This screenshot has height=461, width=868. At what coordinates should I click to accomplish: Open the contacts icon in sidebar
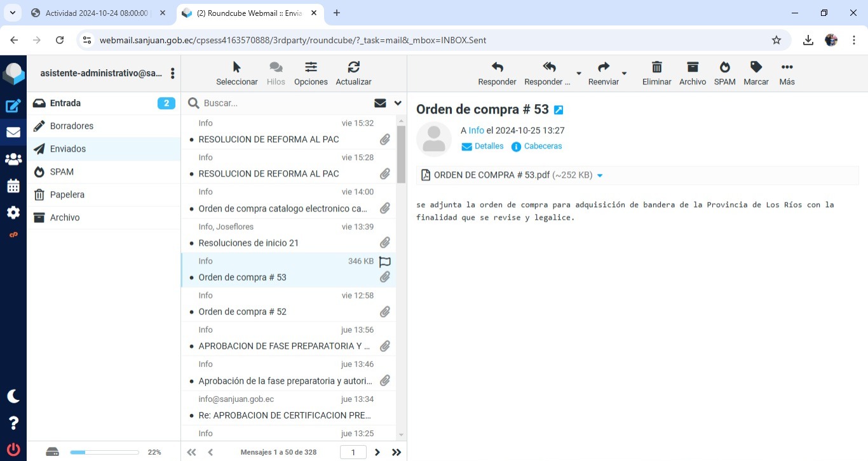13,159
